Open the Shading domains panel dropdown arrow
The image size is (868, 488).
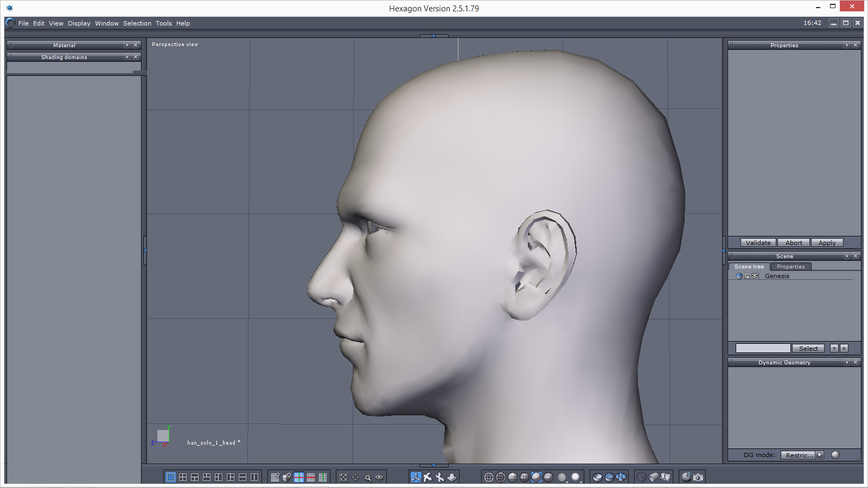[127, 57]
